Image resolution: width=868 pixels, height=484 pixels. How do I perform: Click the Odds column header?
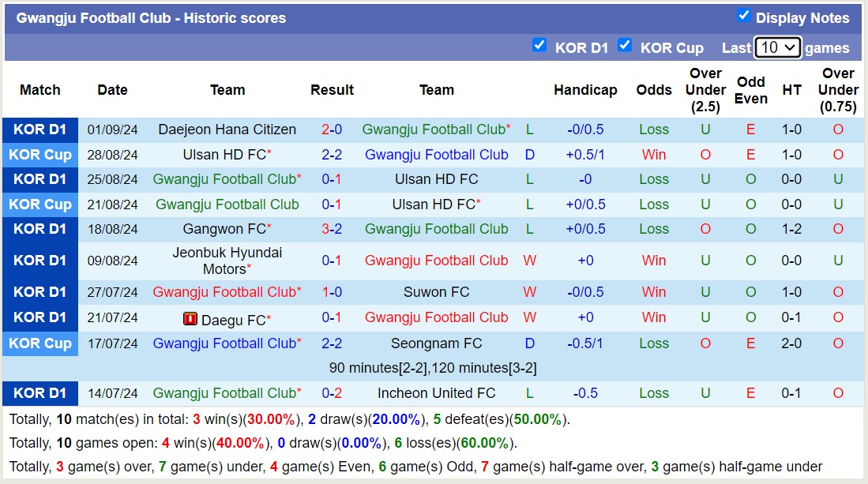click(x=654, y=90)
